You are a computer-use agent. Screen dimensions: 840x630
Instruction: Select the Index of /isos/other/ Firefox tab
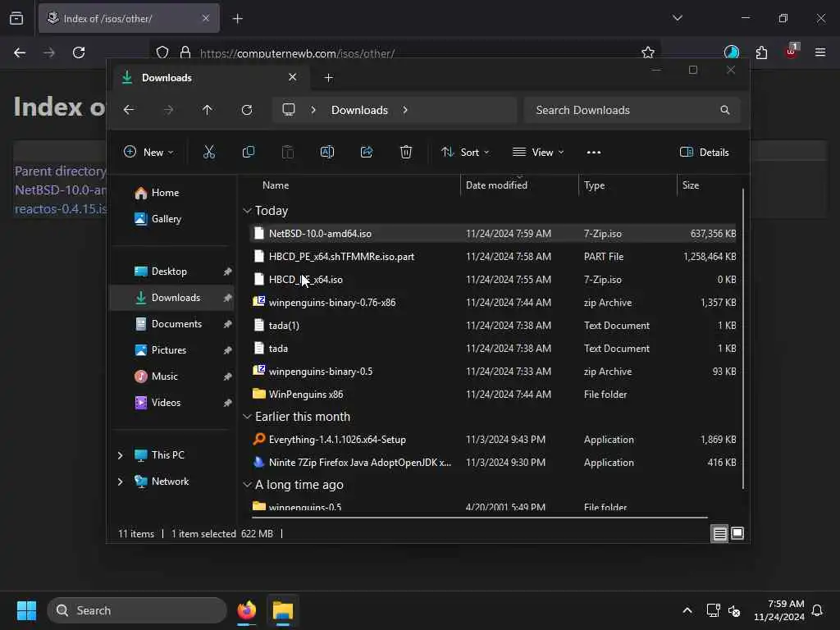129,18
